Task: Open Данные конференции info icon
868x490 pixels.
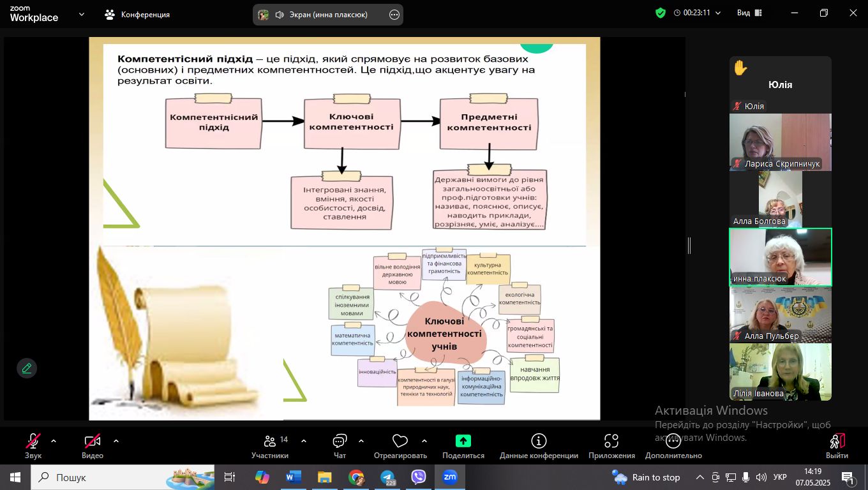Action: click(x=539, y=446)
